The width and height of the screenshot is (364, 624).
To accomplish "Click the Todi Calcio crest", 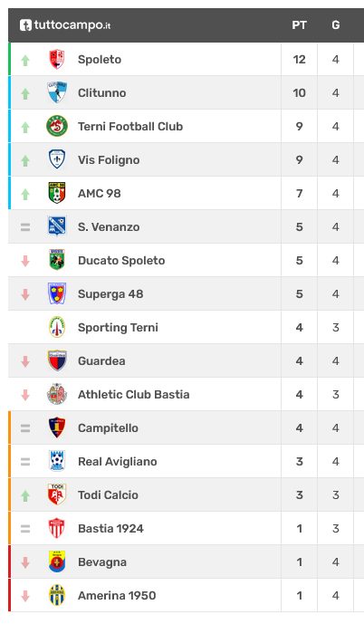I will (57, 494).
